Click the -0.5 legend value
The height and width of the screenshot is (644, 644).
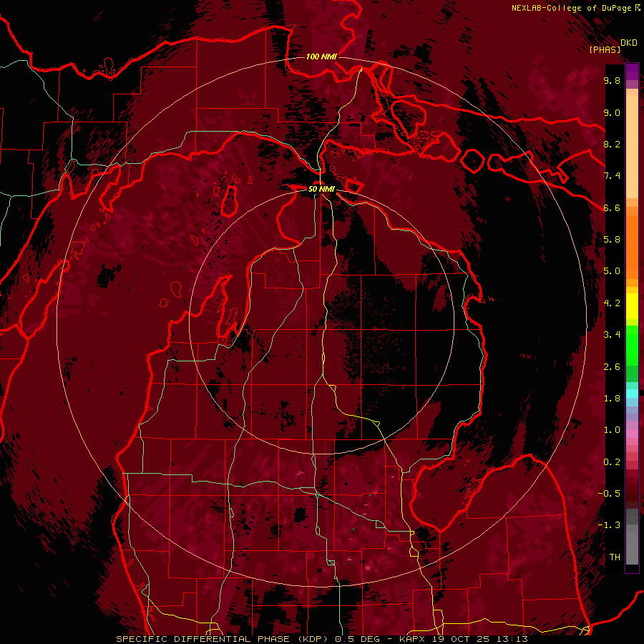pos(609,494)
